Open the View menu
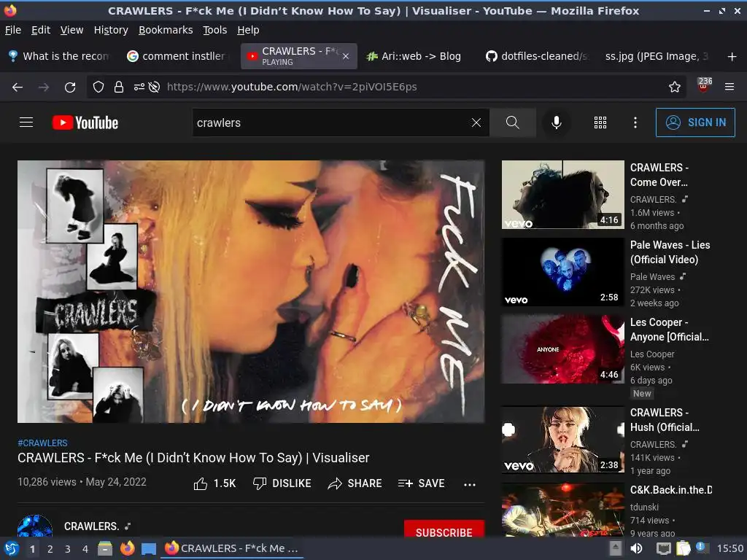747x560 pixels. pos(72,30)
